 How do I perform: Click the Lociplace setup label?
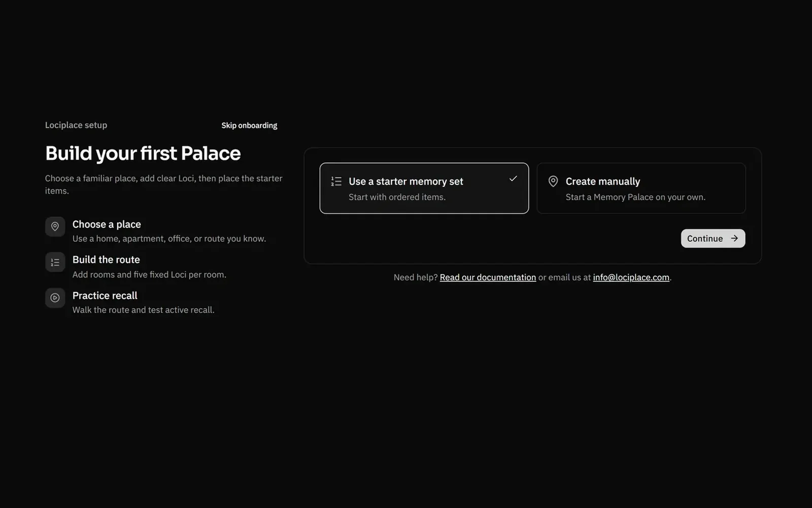tap(76, 125)
